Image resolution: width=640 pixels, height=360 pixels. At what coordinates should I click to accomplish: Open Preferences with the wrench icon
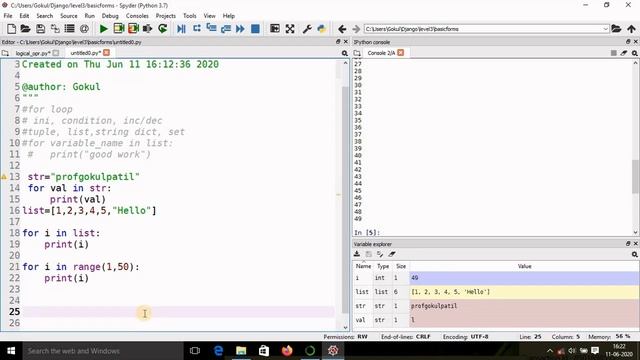tap(307, 29)
